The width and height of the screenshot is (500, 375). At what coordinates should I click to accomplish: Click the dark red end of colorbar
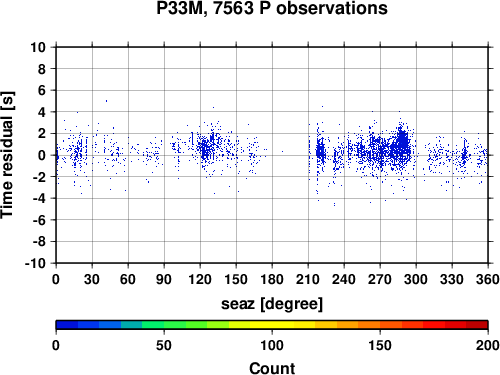click(x=477, y=325)
